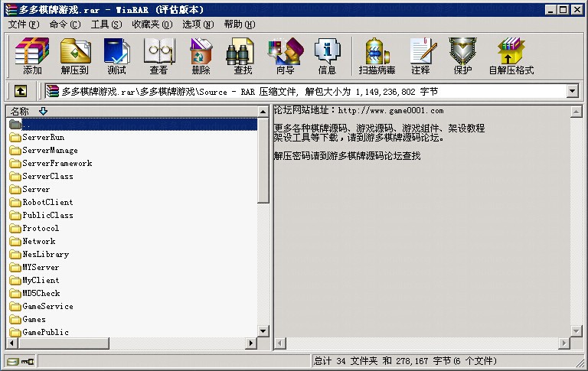Click file list scrollbar down arrow
This screenshot has width=588, height=371.
tap(263, 330)
